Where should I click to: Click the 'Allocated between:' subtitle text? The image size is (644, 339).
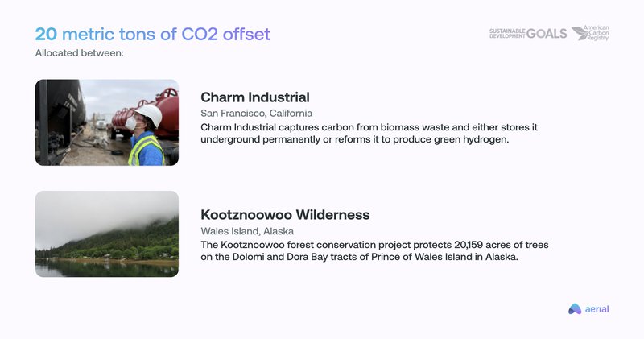coord(79,53)
